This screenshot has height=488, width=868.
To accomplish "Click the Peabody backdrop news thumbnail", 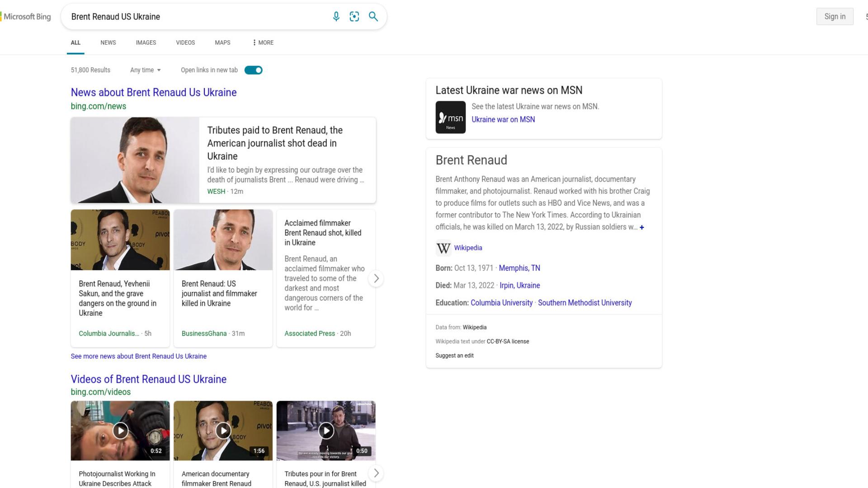I will [x=120, y=240].
